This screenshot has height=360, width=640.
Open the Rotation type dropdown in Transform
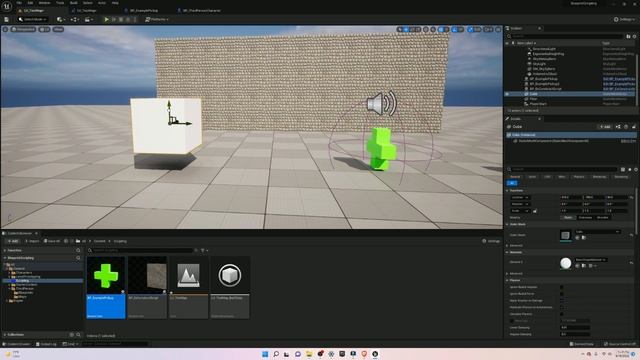520,204
